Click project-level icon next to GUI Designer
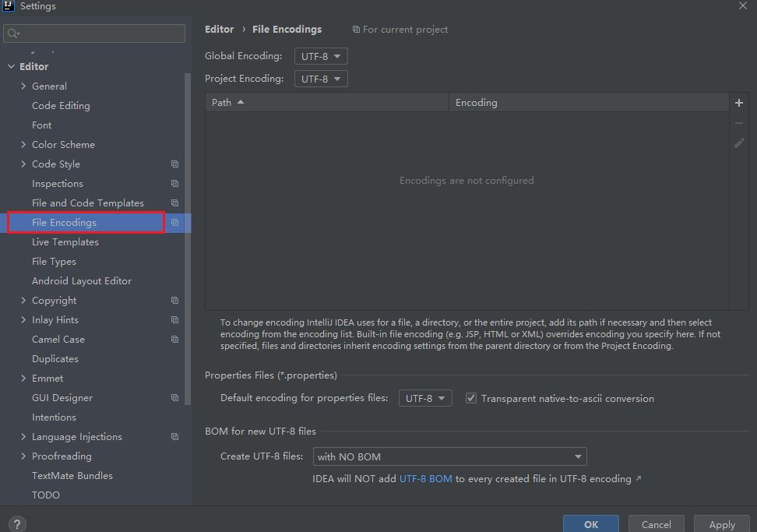The width and height of the screenshot is (757, 532). click(x=174, y=398)
